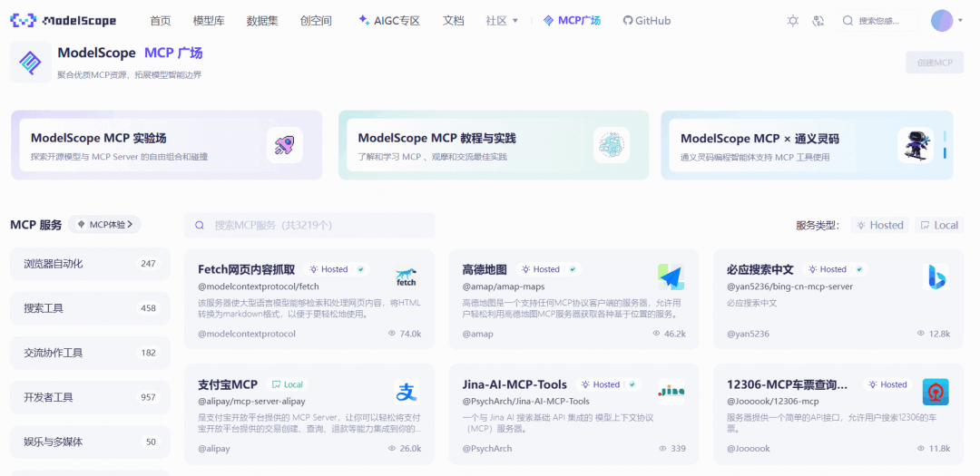Open the Jina-AI-MCP-Tools service title
Viewport: 980px width, 476px height.
tap(514, 384)
